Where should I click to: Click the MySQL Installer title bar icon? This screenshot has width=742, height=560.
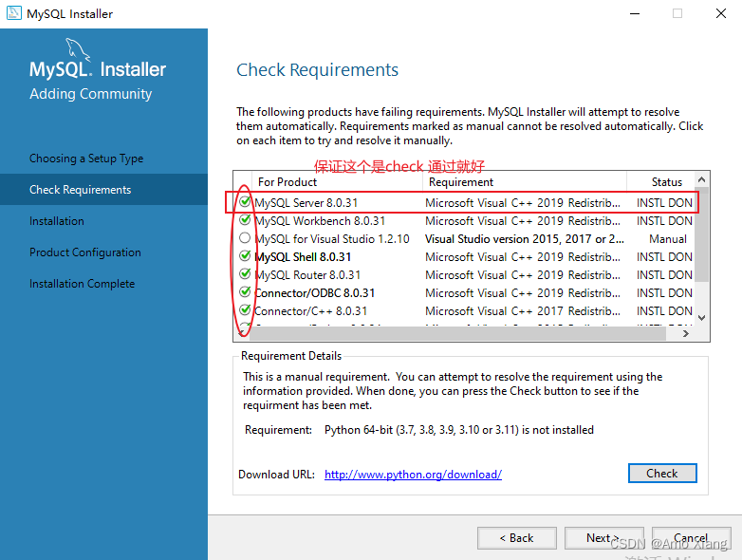pyautogui.click(x=13, y=12)
